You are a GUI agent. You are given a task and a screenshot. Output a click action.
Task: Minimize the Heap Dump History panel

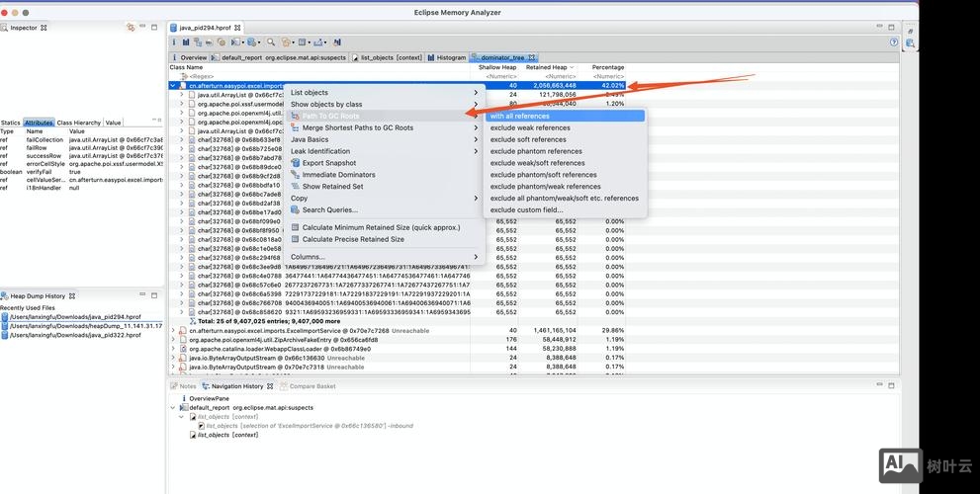[144, 295]
